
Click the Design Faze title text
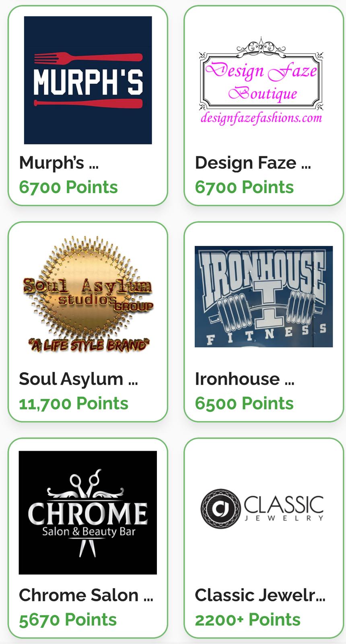tap(253, 163)
